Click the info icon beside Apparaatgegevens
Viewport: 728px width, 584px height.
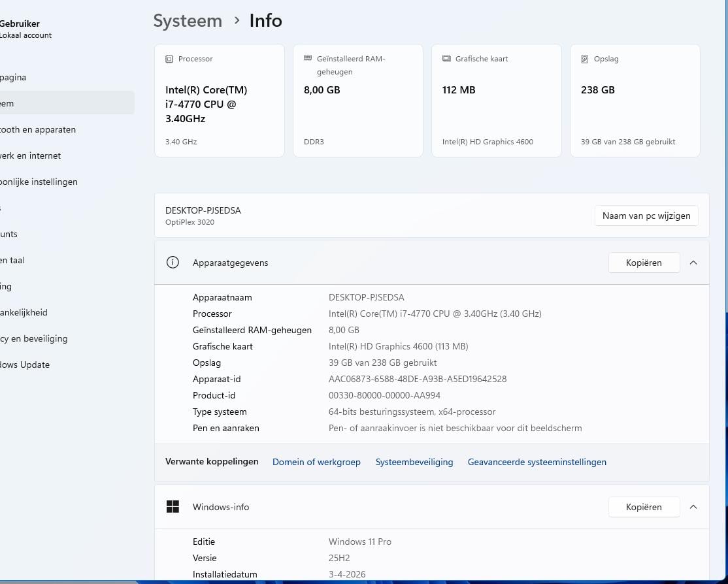(173, 263)
